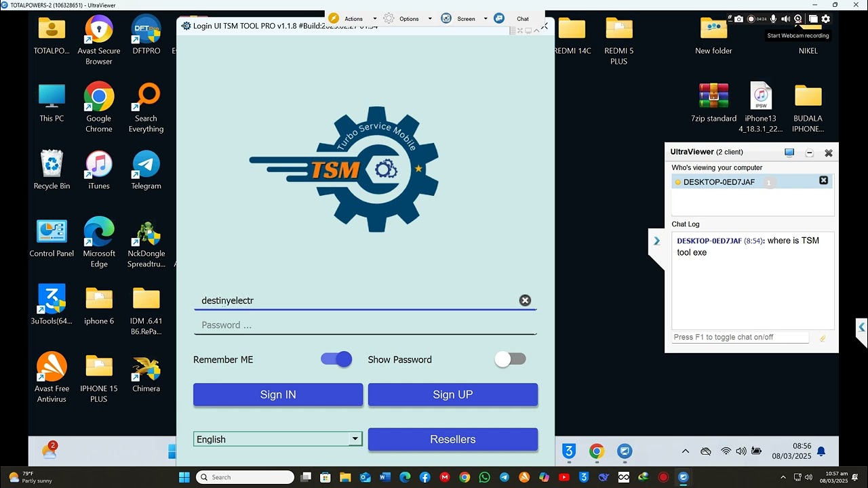Open the IPHONE 15 PLUS folder
Image resolution: width=868 pixels, height=488 pixels.
coord(99,378)
